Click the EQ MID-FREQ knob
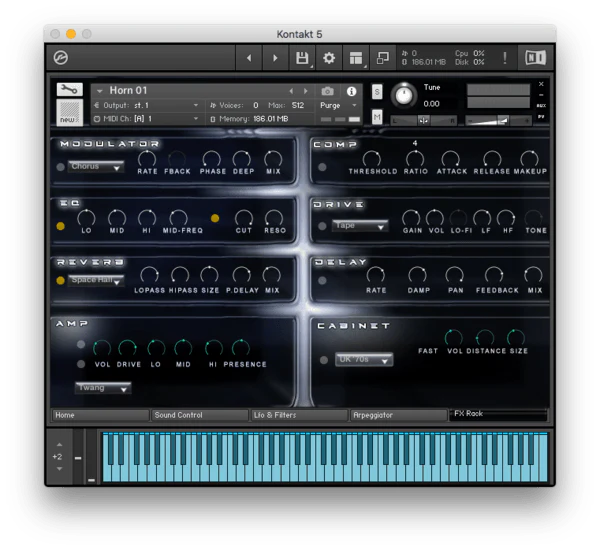Image resolution: width=600 pixels, height=550 pixels. click(179, 218)
